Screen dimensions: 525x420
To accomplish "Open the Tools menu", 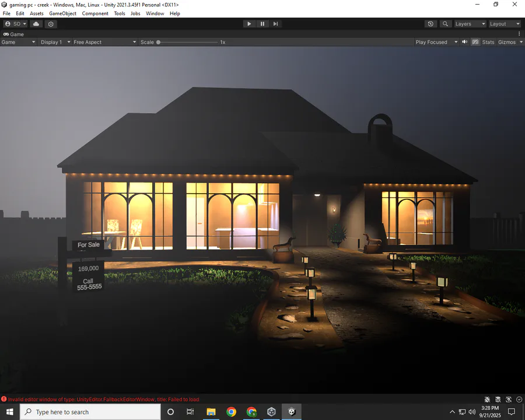I will (120, 13).
